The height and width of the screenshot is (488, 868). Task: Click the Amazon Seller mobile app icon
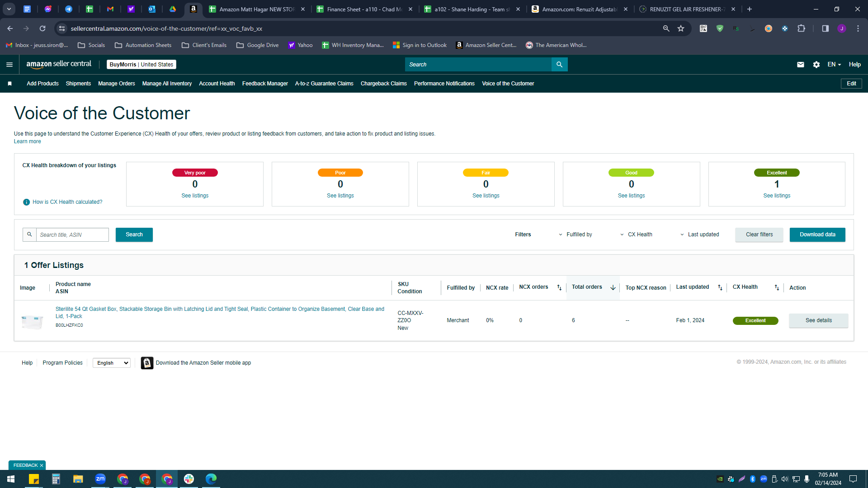[147, 363]
